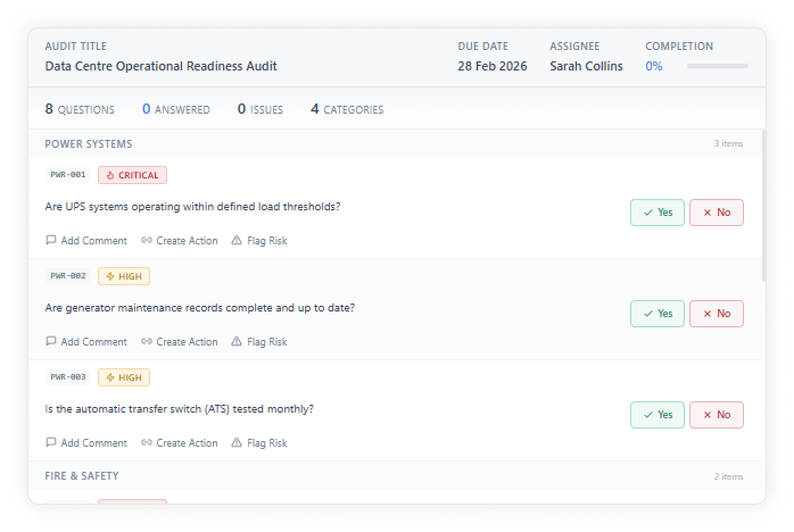
Task: Click the Flag Risk warning icon for PWR-002
Action: 237,342
